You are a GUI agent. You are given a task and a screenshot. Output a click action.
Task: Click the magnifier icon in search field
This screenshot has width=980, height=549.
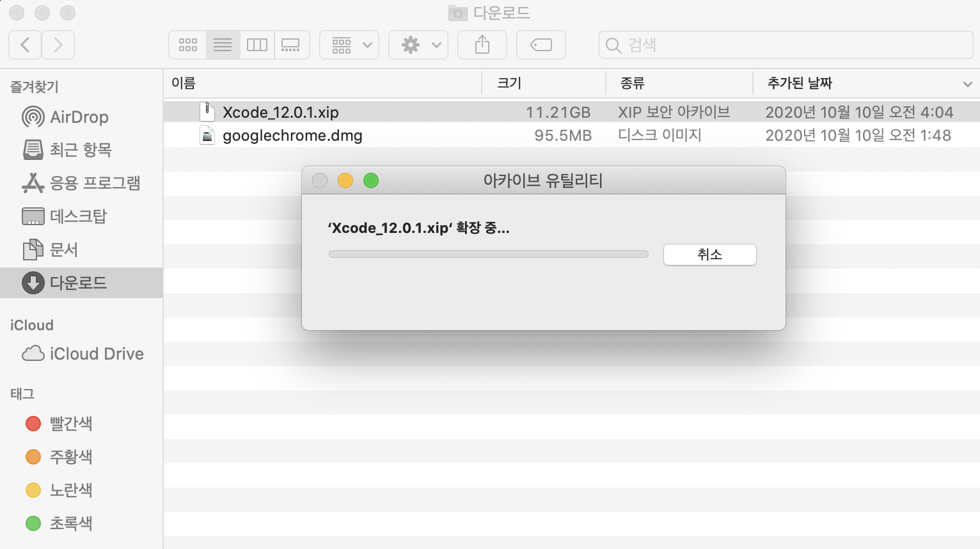(613, 45)
